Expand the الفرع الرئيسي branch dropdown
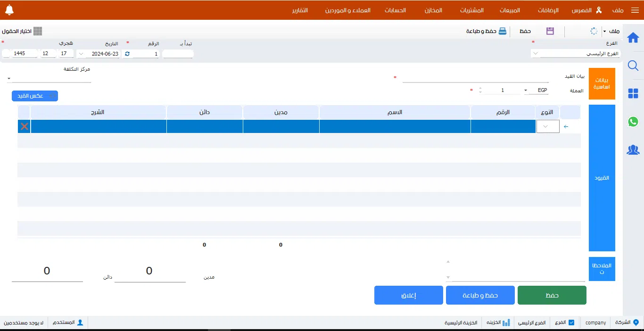 click(536, 54)
